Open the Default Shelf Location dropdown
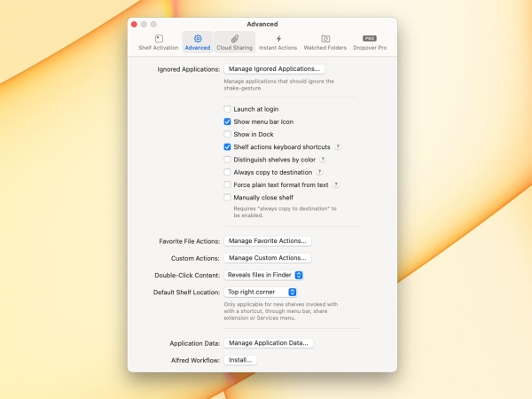Viewport: 532px width, 399px height. [x=260, y=292]
